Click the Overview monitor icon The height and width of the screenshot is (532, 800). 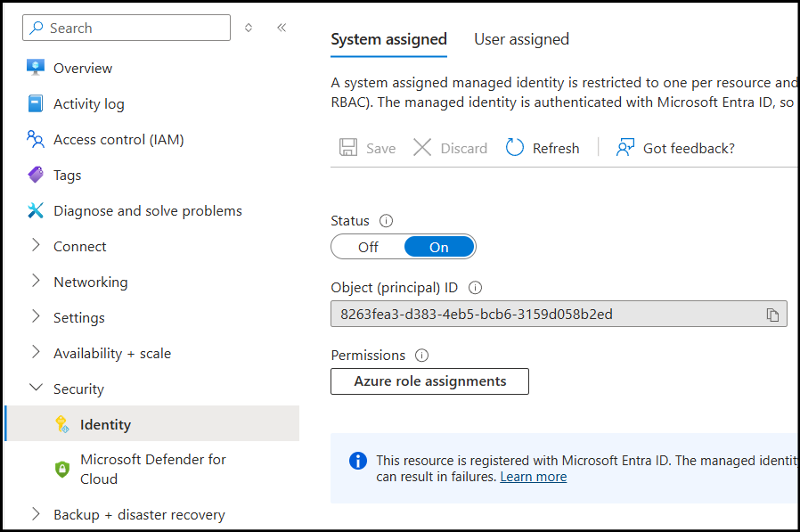tap(36, 69)
